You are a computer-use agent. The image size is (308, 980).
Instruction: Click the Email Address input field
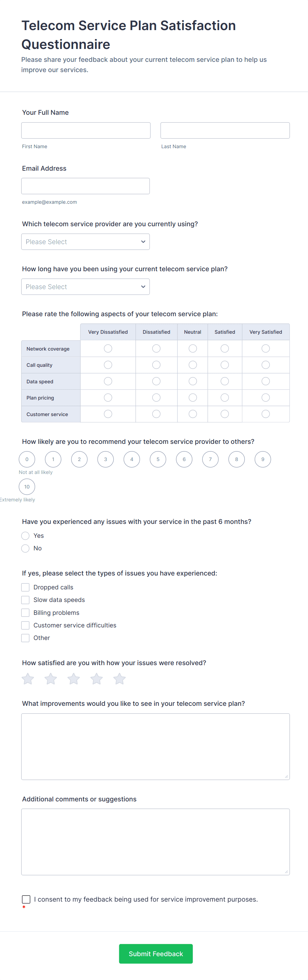click(x=85, y=186)
